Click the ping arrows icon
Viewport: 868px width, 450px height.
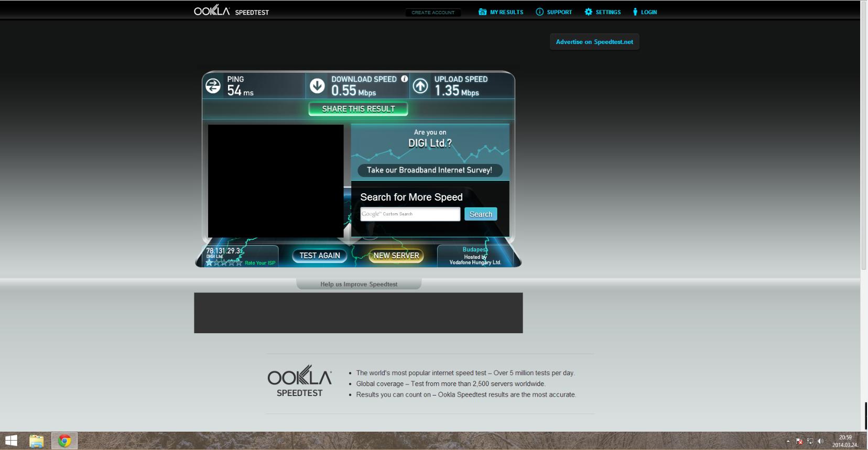click(x=213, y=86)
